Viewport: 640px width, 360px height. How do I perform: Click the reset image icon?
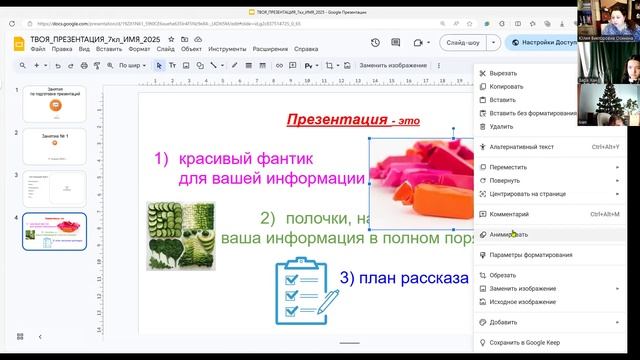click(x=347, y=65)
